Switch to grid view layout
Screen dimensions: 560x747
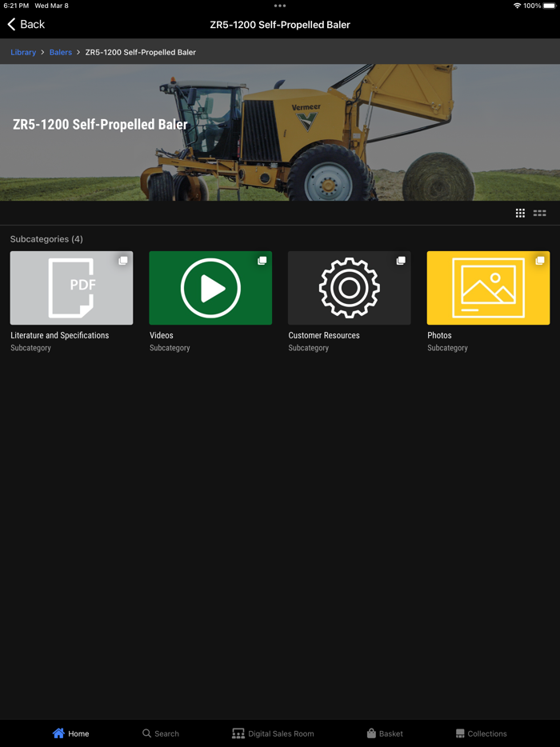[x=520, y=213]
